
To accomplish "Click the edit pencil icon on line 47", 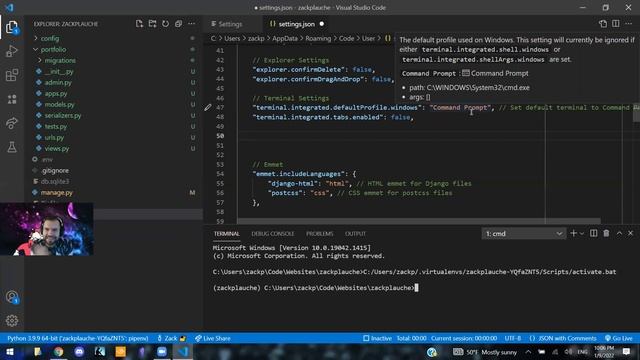I will click(208, 107).
